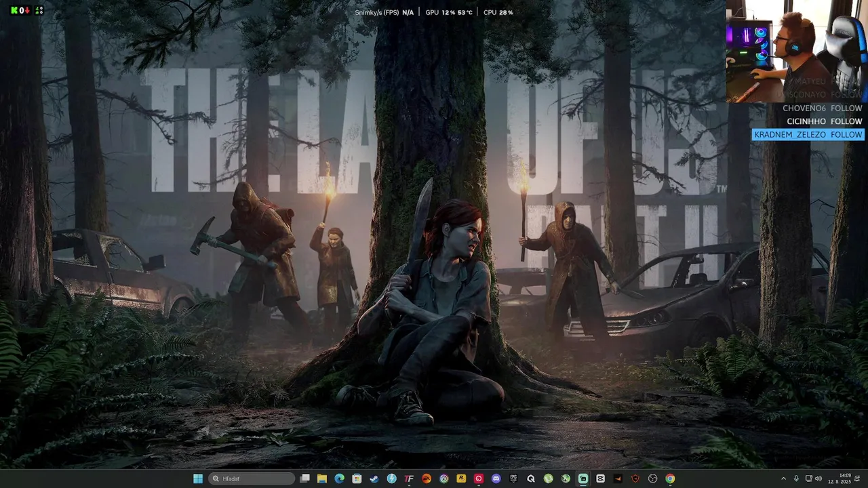Image resolution: width=868 pixels, height=488 pixels.
Task: Click highlighted KRADNEM_ZELEZO FOLLOW alert
Action: [x=808, y=135]
